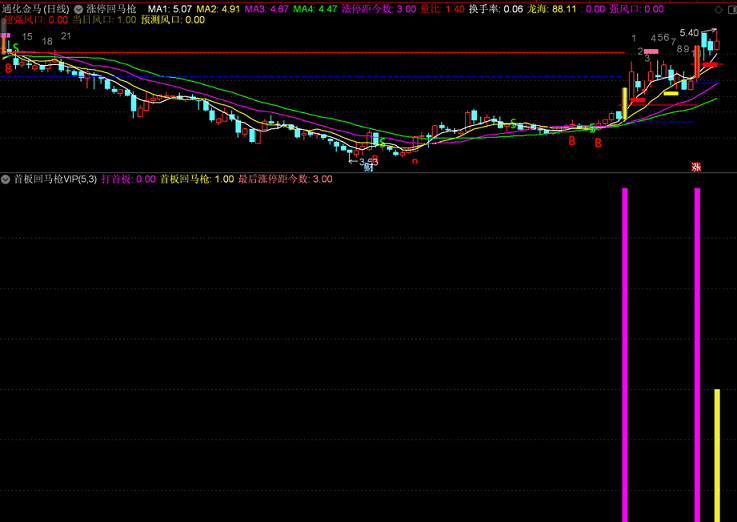Click the number 18 count label

click(x=47, y=41)
